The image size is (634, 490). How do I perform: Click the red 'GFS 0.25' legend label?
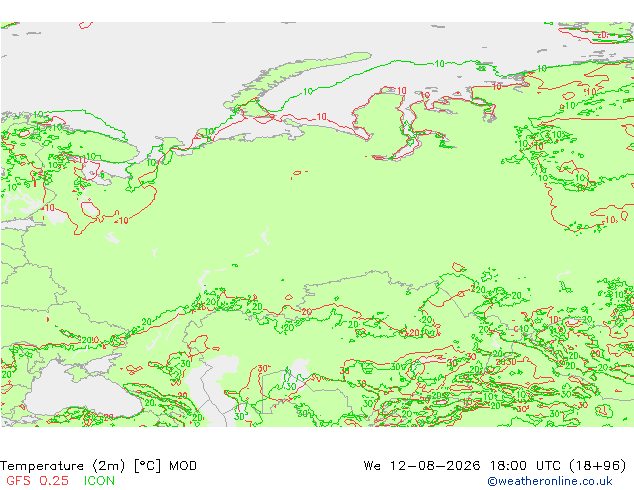[x=37, y=481]
